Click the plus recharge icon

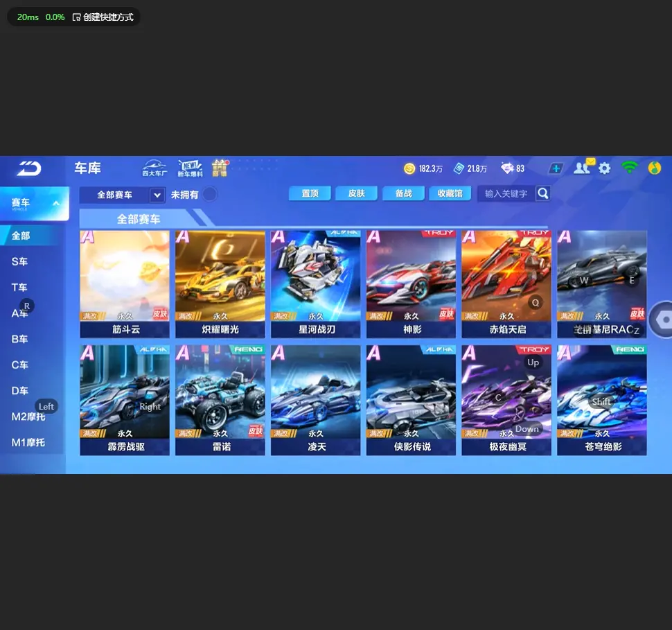pos(556,168)
